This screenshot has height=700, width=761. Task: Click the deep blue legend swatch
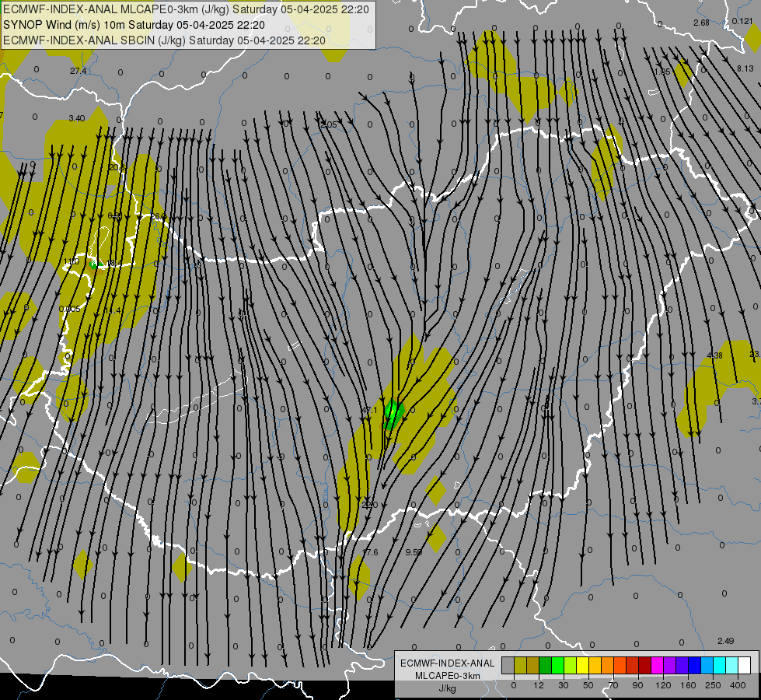[694, 665]
